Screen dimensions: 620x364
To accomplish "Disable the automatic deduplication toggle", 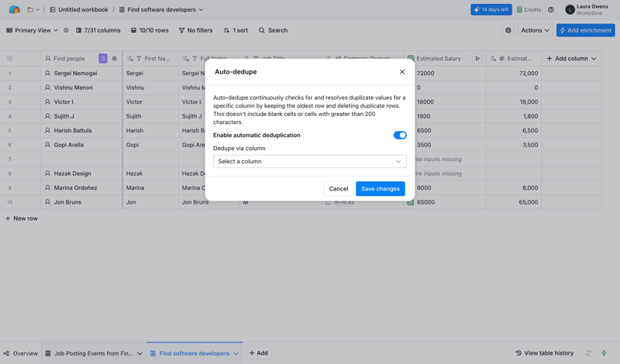I will point(400,136).
